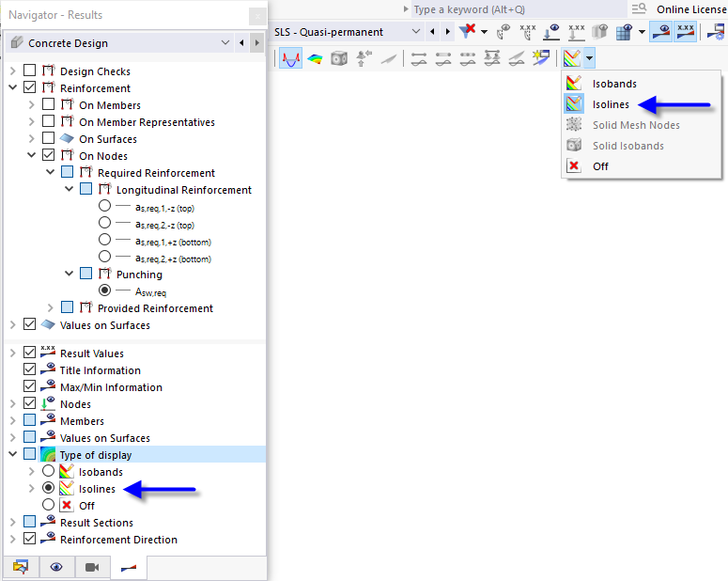Toggle member results diagram icon

click(291, 58)
